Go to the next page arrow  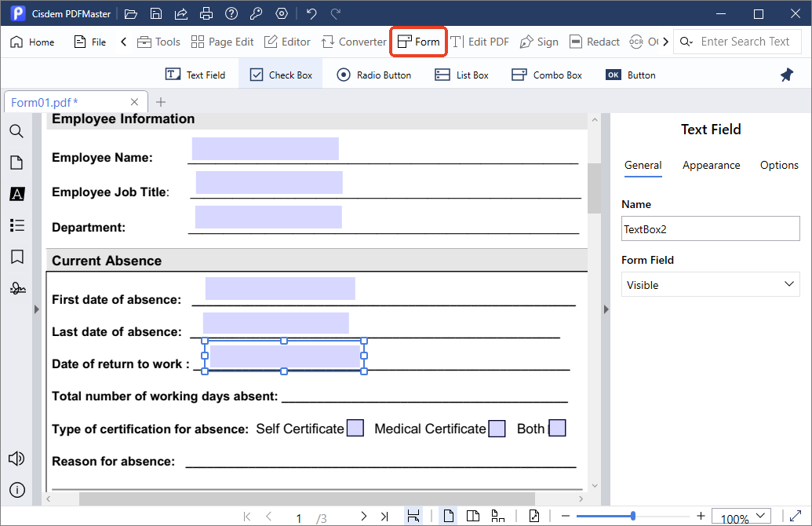364,516
